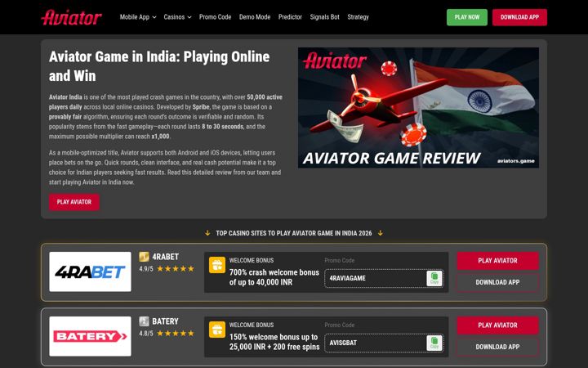The width and height of the screenshot is (588, 368).
Task: Open the Demo Mode menu item
Action: tap(255, 17)
